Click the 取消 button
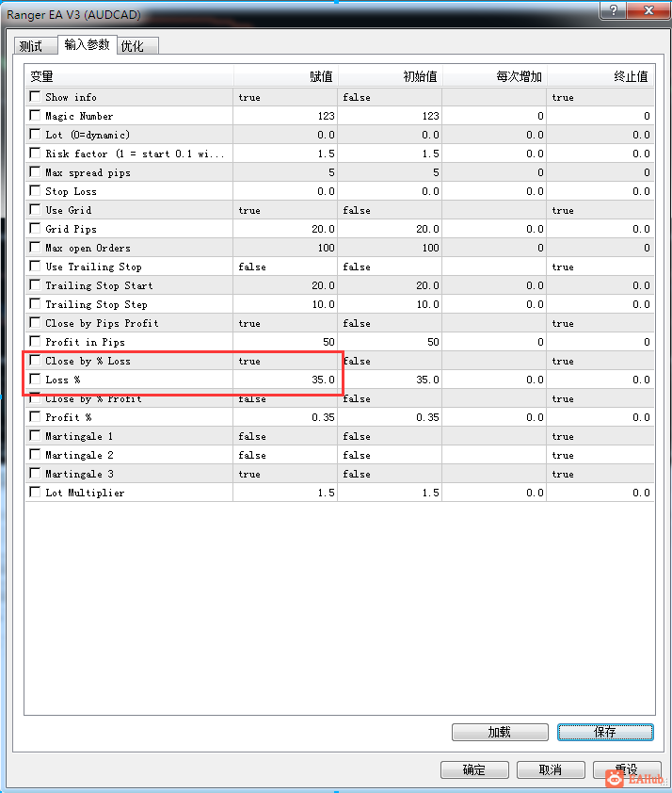 551,769
